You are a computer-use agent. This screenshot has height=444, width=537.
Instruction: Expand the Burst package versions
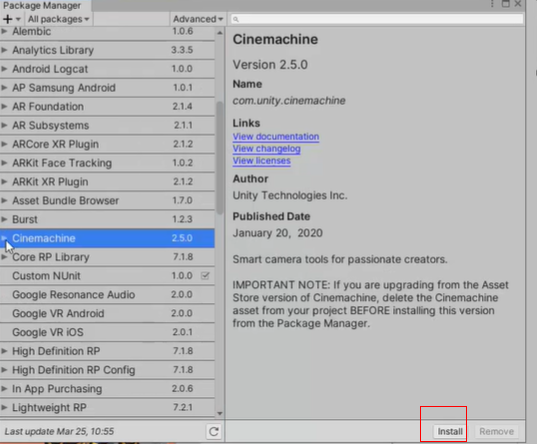coord(4,219)
